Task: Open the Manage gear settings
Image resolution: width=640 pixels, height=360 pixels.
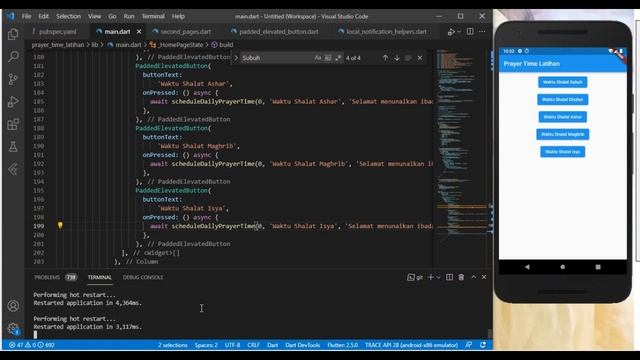Action: (x=13, y=329)
